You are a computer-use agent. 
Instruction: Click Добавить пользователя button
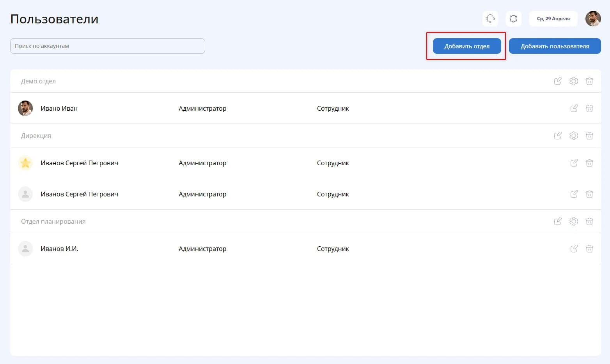555,46
